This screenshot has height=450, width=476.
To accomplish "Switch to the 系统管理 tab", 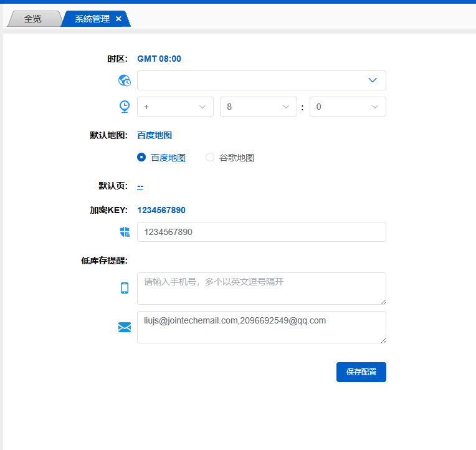I will click(x=92, y=19).
